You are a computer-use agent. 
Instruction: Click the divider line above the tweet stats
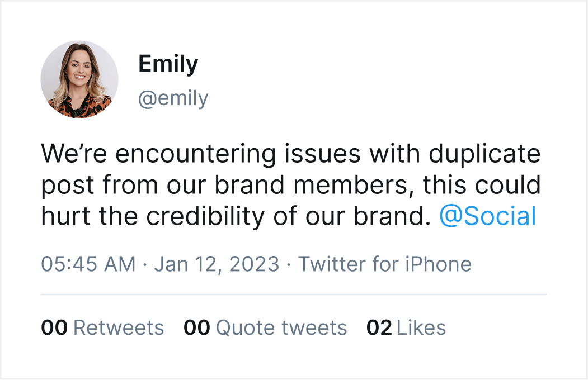(294, 294)
